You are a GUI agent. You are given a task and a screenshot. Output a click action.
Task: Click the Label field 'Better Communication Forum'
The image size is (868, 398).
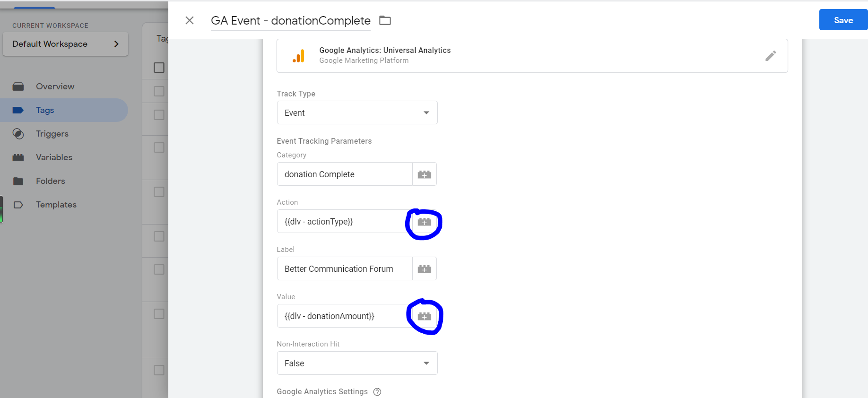(345, 268)
